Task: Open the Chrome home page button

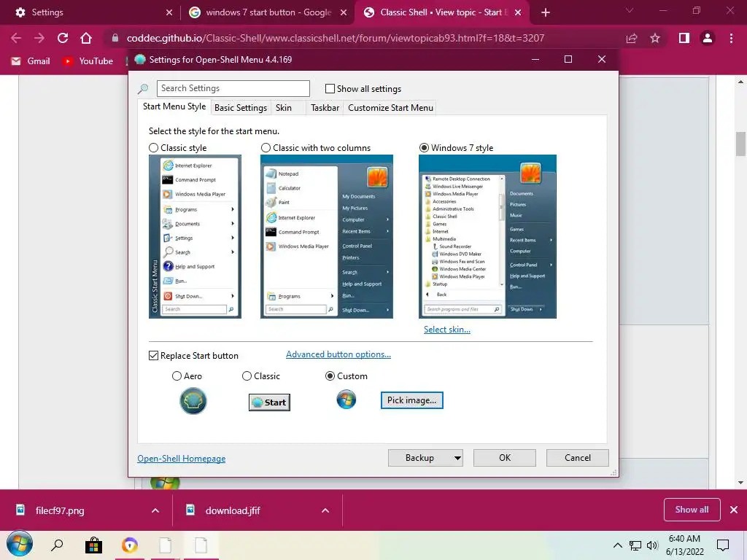Action: [x=86, y=38]
